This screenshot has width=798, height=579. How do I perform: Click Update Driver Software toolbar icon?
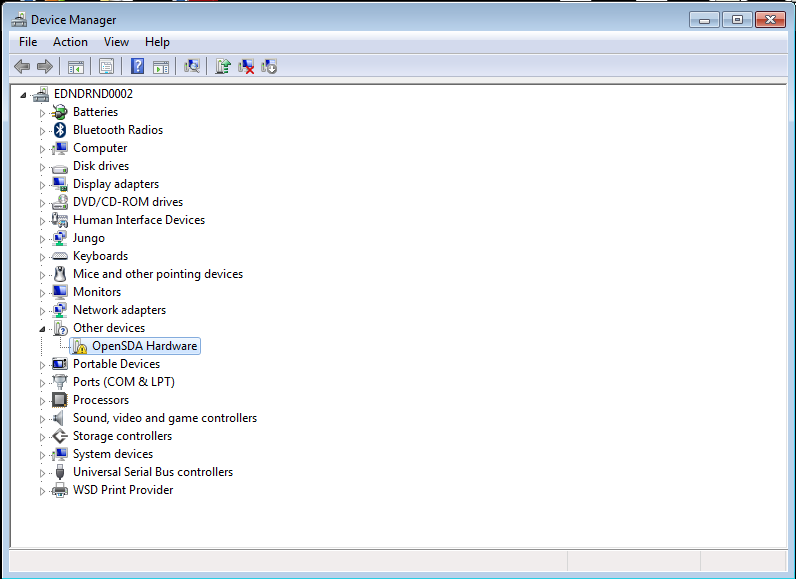point(222,66)
